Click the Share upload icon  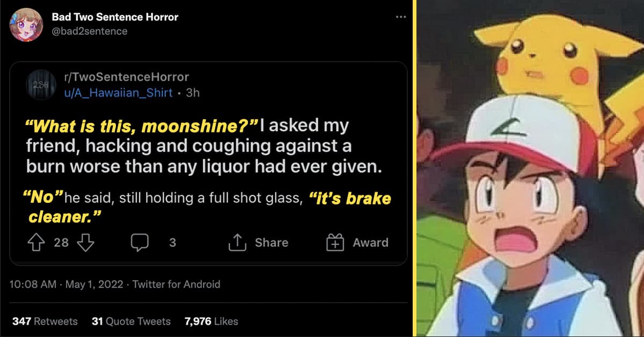pos(237,243)
